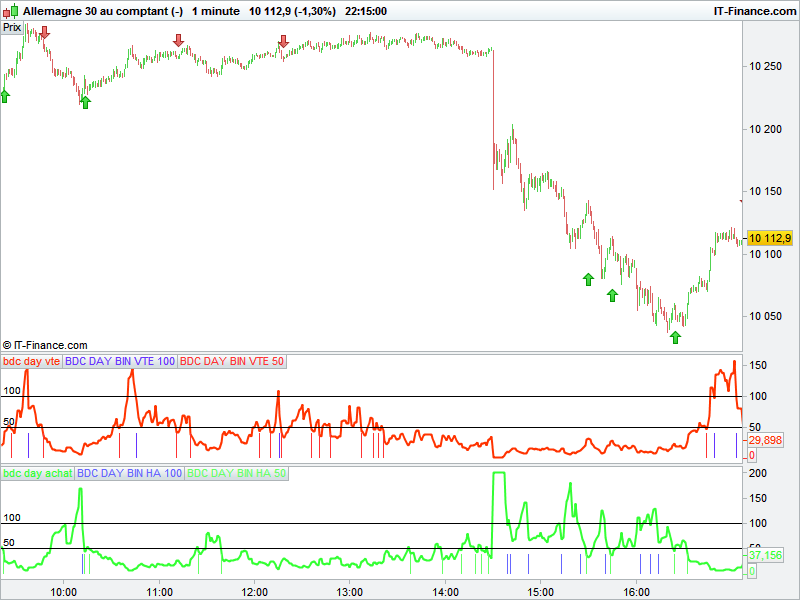Click the 15:00 time axis label
The width and height of the screenshot is (800, 600).
[541, 592]
